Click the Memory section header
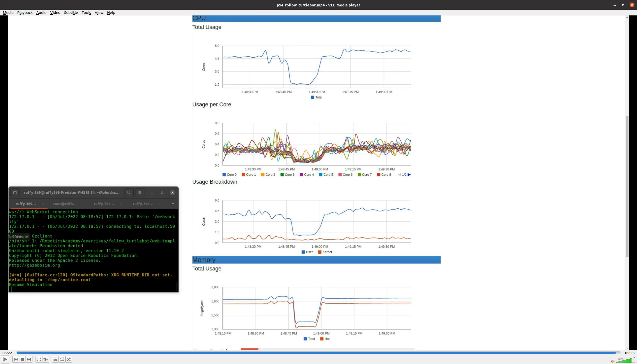 316,260
